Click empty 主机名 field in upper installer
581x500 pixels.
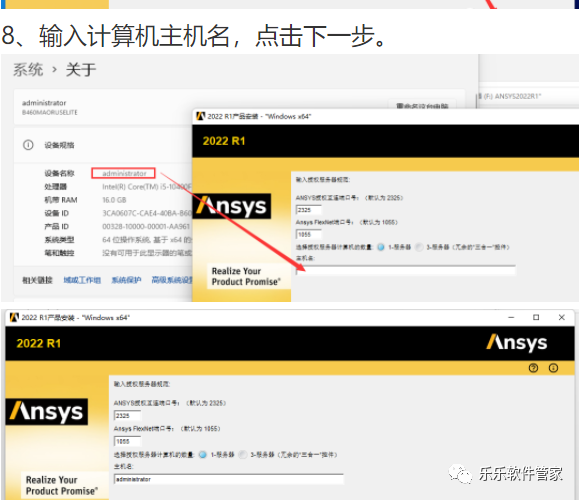click(x=405, y=271)
